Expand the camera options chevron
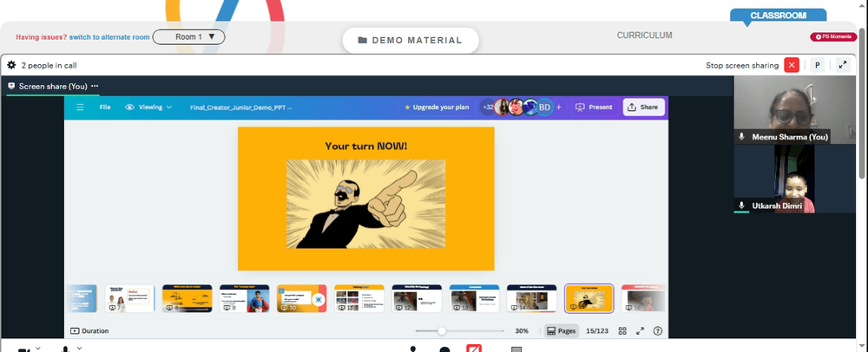Viewport: 868px width, 352px height. tap(38, 349)
